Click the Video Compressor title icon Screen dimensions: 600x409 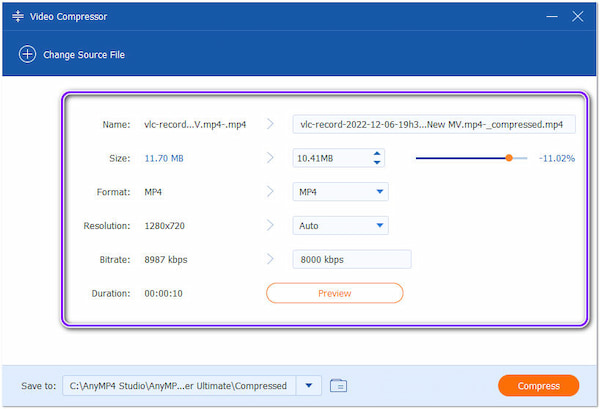pos(18,16)
